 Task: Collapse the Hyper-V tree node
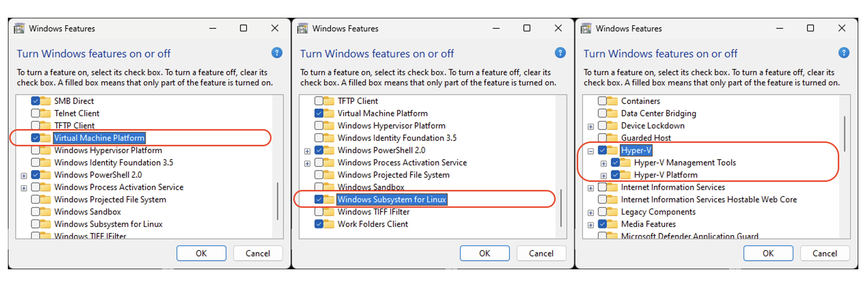590,151
